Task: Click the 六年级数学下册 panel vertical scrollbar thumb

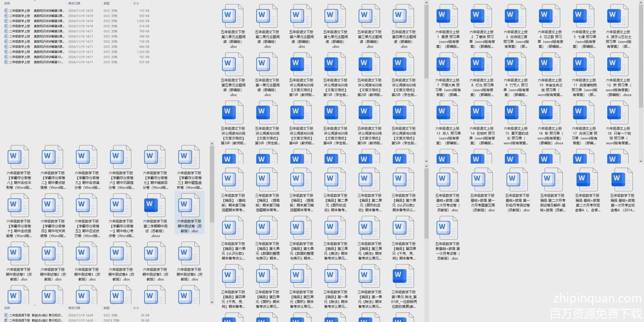Action: 212,184
